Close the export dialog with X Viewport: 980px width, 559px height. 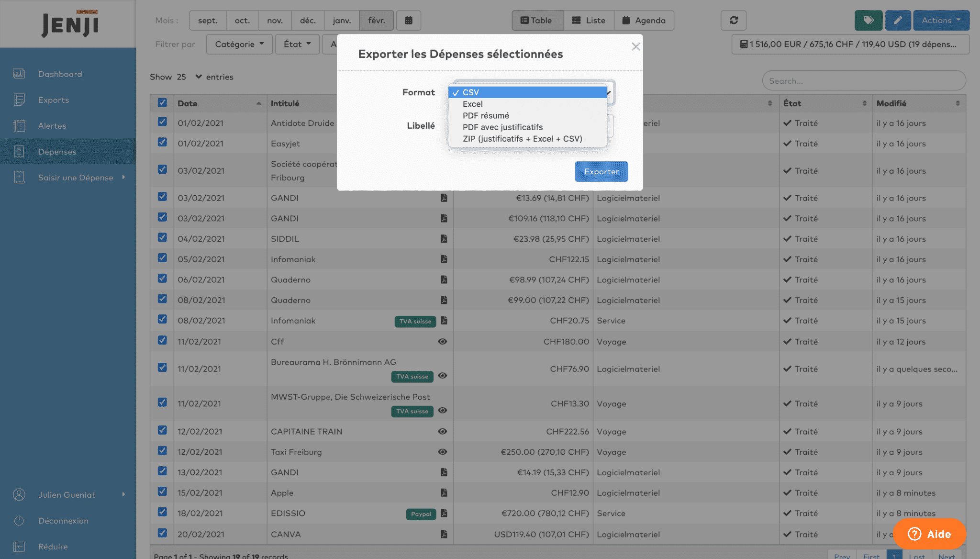(x=636, y=46)
